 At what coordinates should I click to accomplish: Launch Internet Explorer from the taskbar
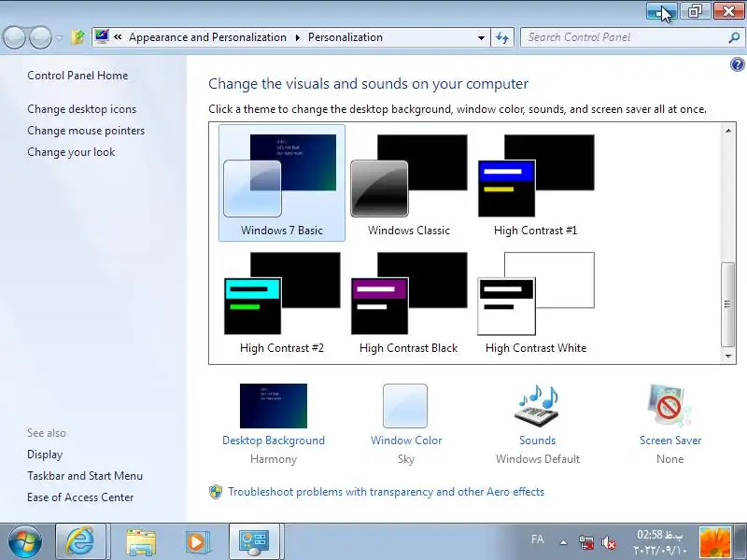pyautogui.click(x=80, y=541)
